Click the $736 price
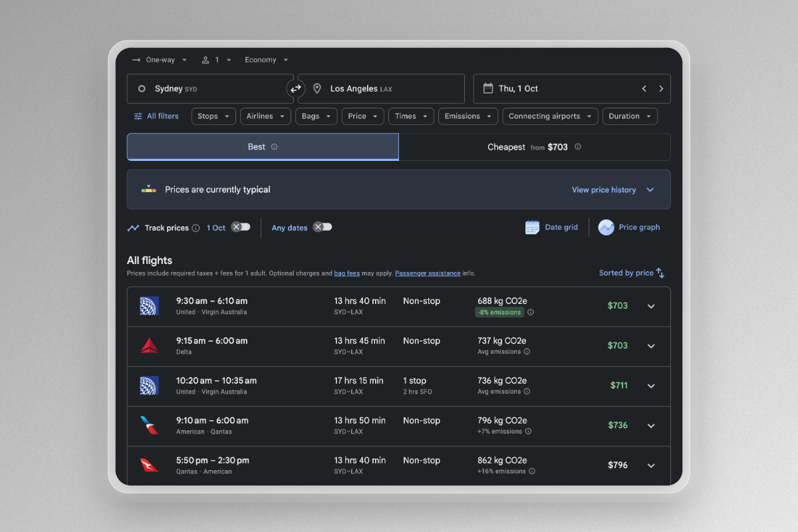The height and width of the screenshot is (532, 798). click(618, 426)
